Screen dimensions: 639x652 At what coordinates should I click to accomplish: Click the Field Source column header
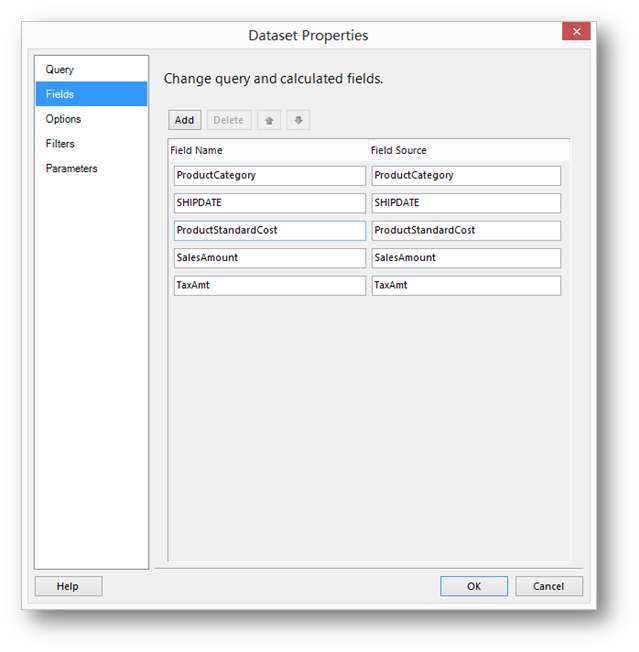point(469,150)
